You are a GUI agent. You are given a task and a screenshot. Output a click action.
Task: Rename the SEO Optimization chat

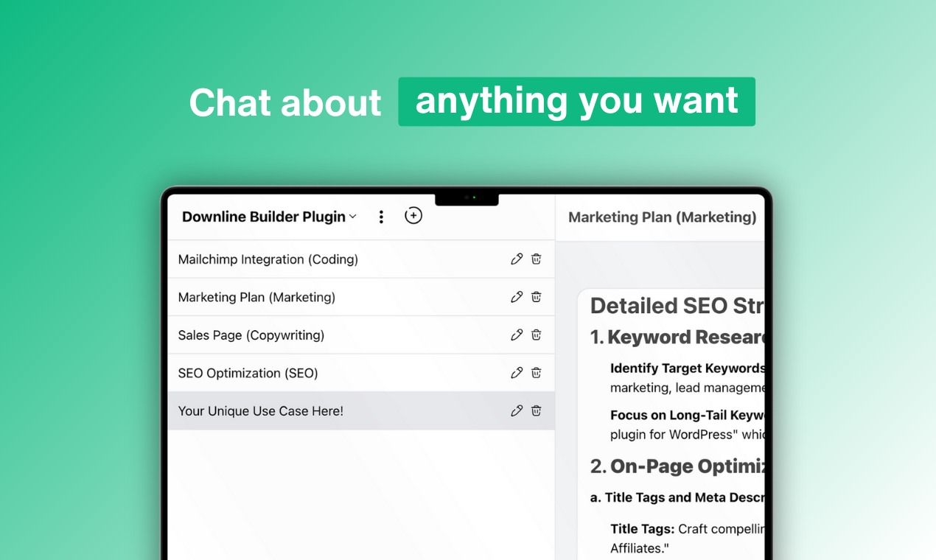point(517,373)
